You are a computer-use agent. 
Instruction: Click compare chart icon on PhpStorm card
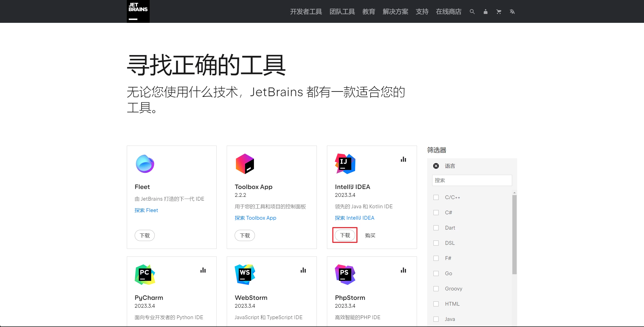403,270
